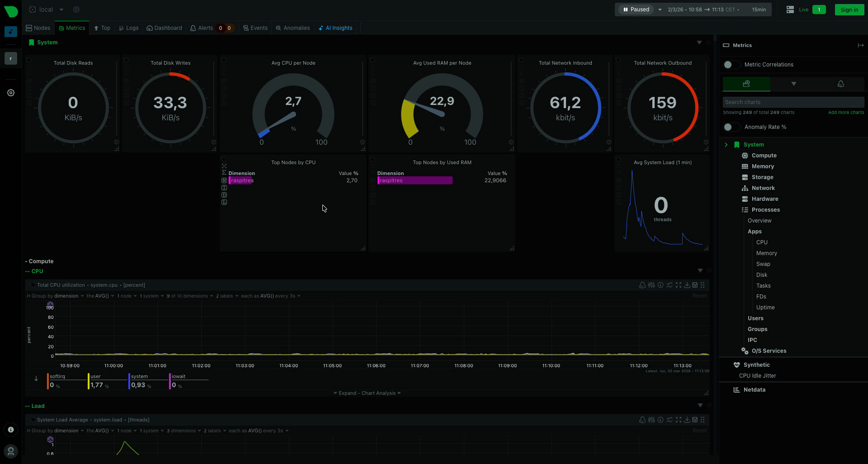The width and height of the screenshot is (868, 464).
Task: Show anomalies with the zigzag chart icon
Action: pos(670,285)
